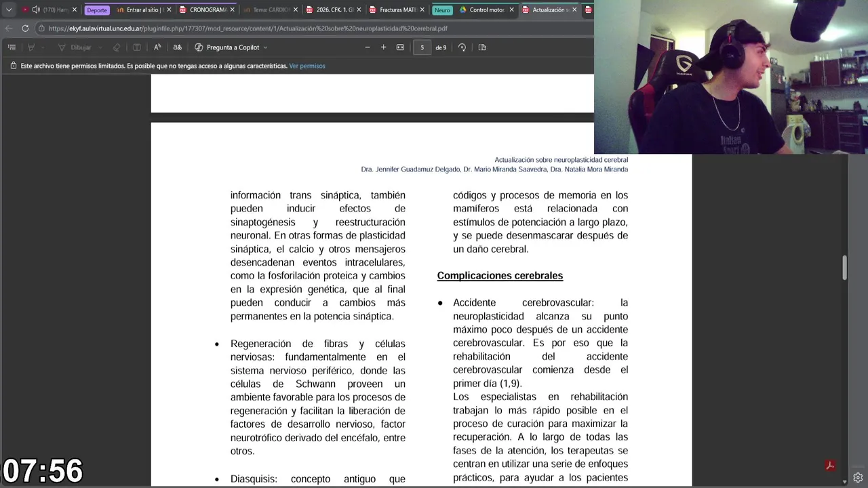Click the PDF vertical scrollbar thumb
The image size is (868, 488).
tap(844, 267)
